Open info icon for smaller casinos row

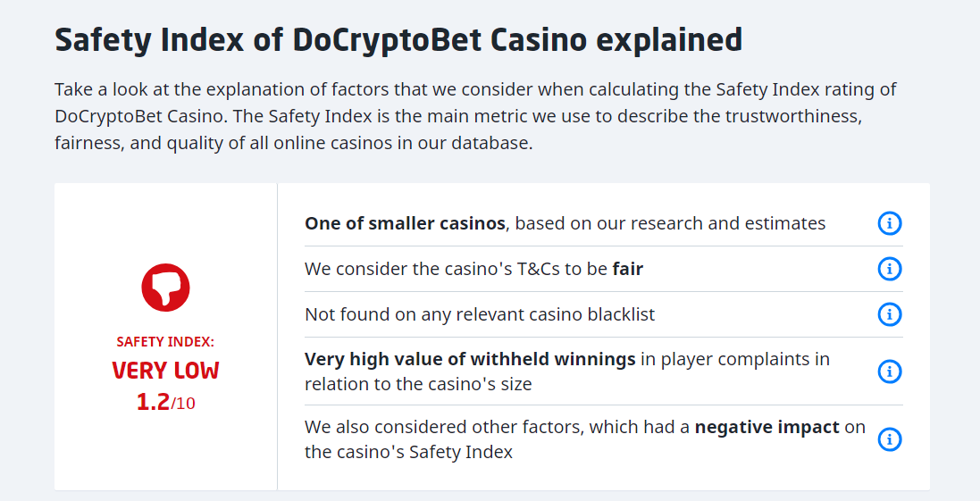click(x=889, y=223)
